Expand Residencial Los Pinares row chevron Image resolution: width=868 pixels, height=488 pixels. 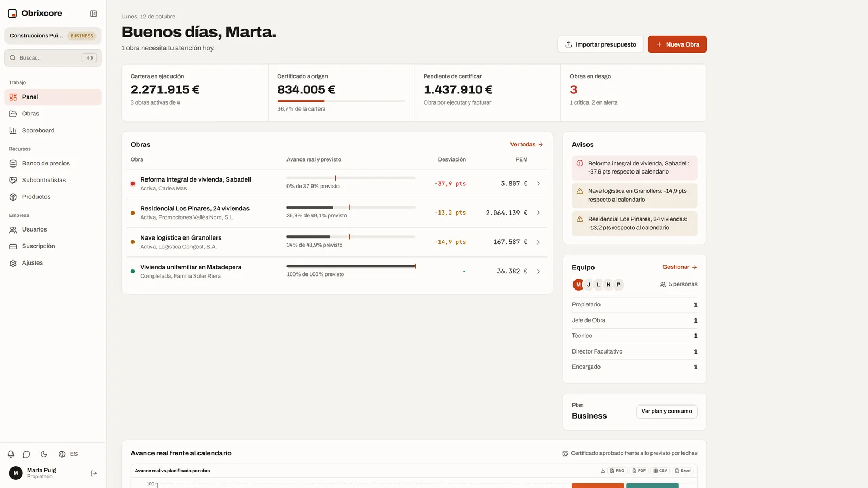click(538, 213)
